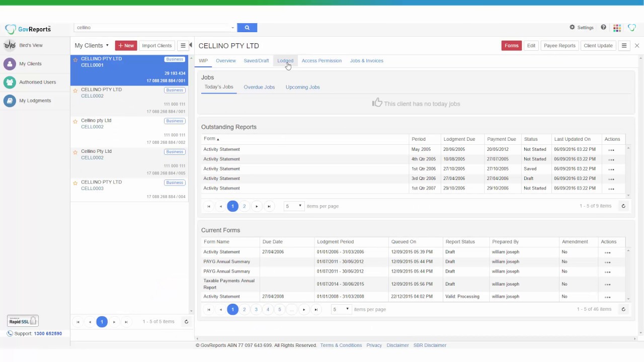Open actions for 3rd Qtr 2006 report
This screenshot has height=362, width=644.
click(x=611, y=179)
